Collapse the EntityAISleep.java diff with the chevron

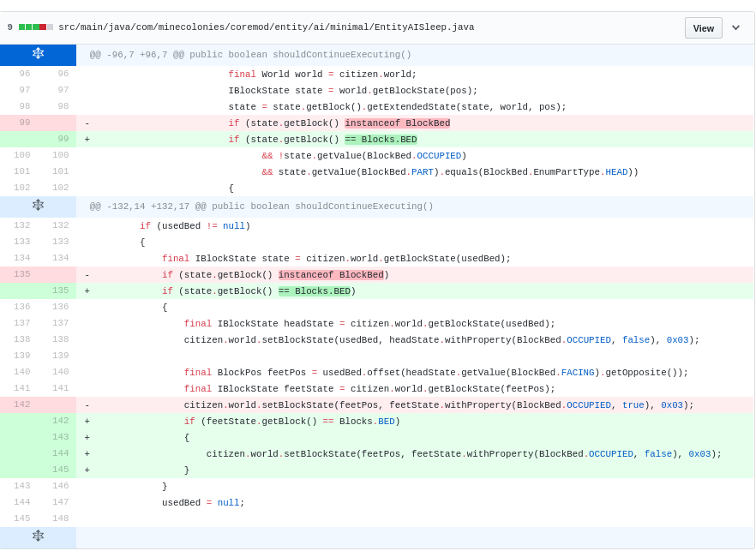point(735,27)
